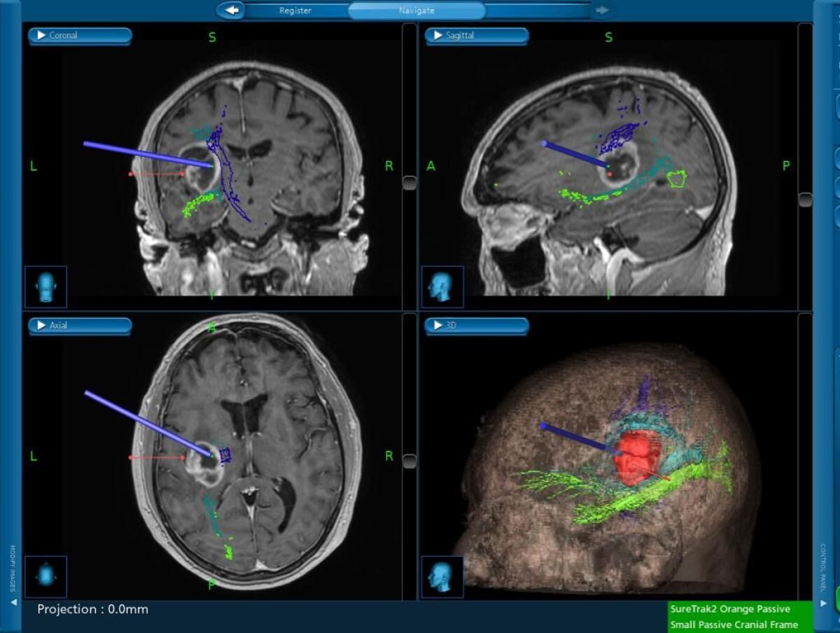Click the profile head icon in the Sagittal view
The height and width of the screenshot is (633, 840).
click(x=443, y=286)
